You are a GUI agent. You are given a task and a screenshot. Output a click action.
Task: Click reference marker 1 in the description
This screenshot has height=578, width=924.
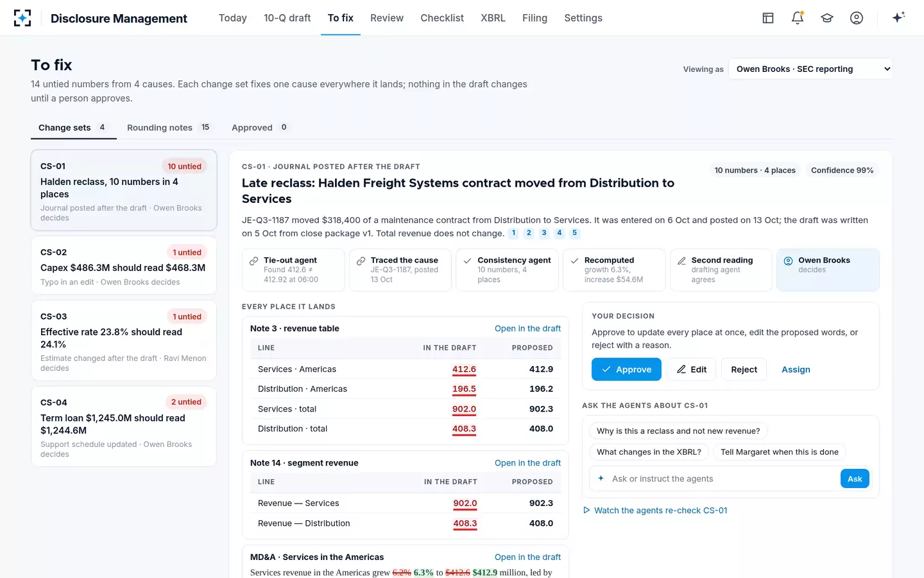coord(513,233)
